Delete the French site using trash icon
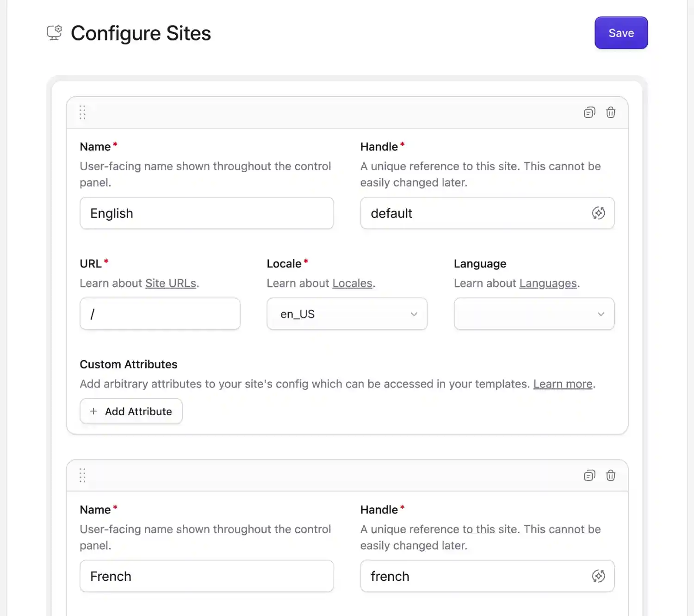This screenshot has width=694, height=616. pyautogui.click(x=610, y=475)
